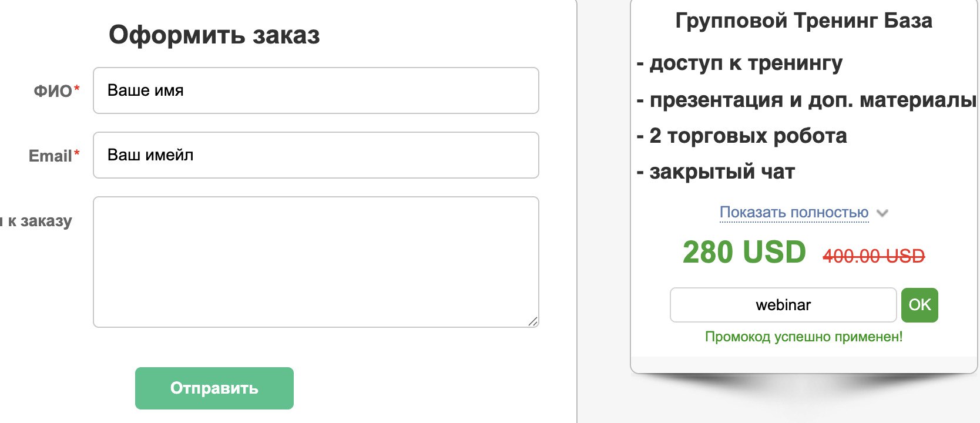Click inside the order comment text area
The height and width of the screenshot is (423, 980).
click(x=316, y=261)
